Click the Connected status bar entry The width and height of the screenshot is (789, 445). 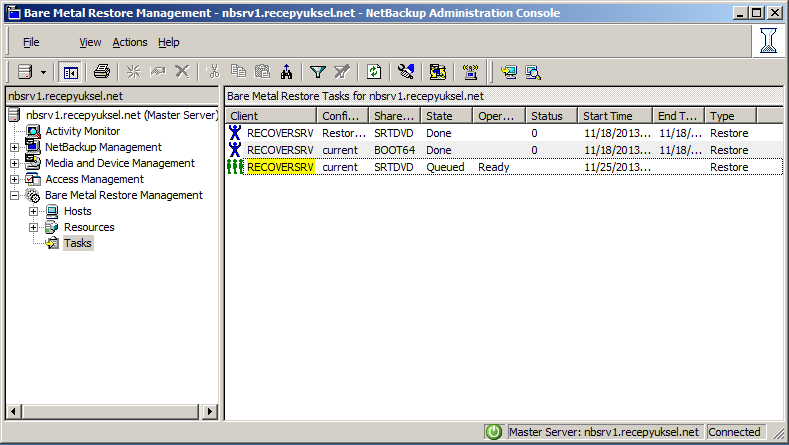pos(734,432)
